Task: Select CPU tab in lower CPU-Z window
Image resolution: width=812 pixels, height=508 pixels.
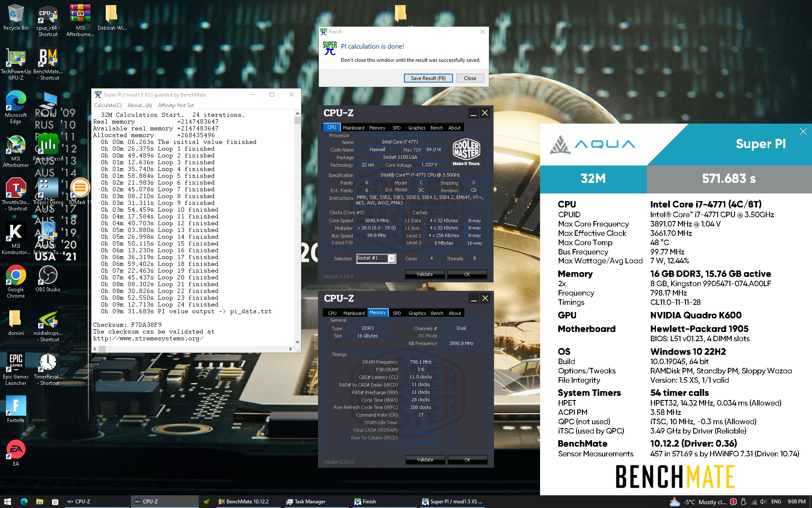Action: pyautogui.click(x=332, y=313)
